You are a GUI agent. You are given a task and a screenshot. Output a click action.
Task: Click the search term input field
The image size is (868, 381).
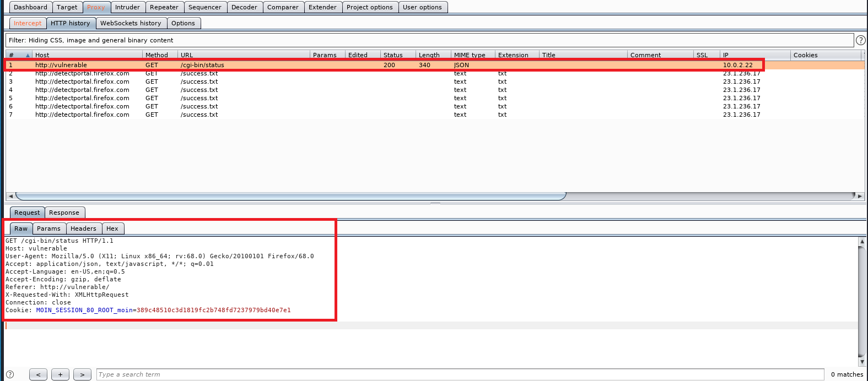(x=460, y=374)
